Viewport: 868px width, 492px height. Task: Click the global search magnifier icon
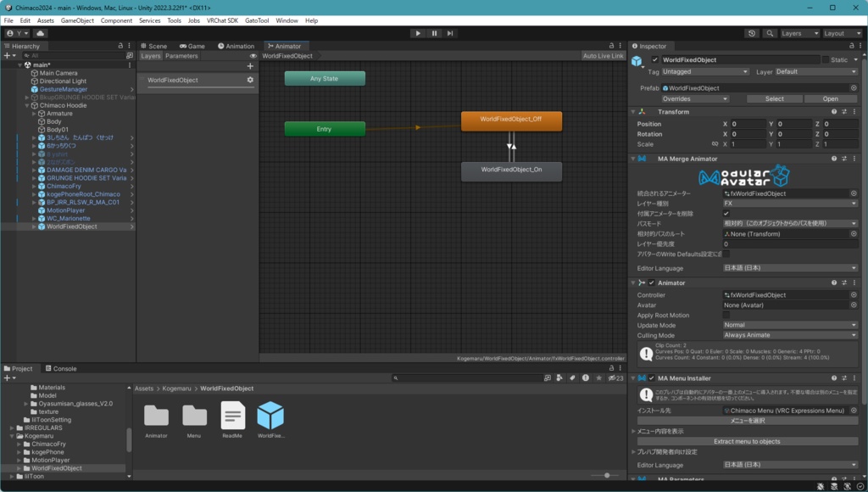[770, 33]
